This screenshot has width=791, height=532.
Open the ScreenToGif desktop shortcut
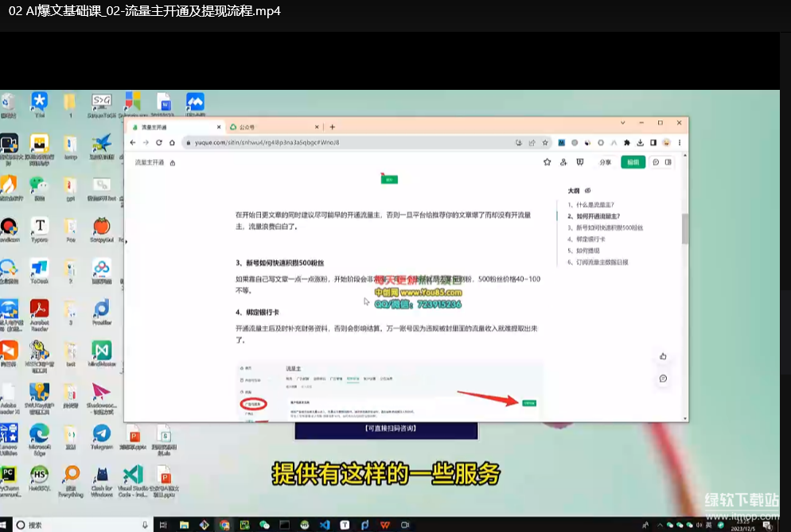click(x=101, y=106)
